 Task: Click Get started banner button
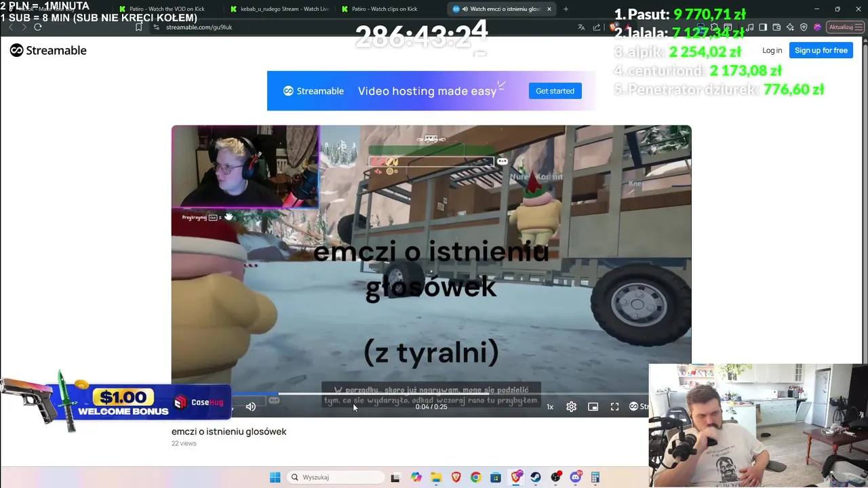(555, 91)
